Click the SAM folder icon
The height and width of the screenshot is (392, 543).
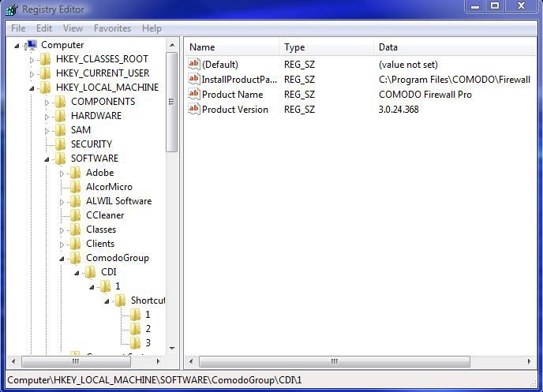click(60, 130)
